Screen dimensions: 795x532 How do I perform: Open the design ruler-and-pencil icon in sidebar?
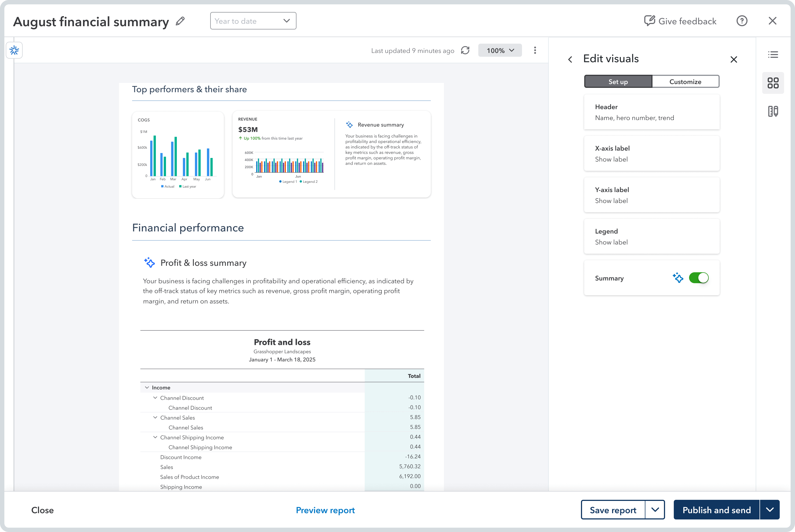773,111
